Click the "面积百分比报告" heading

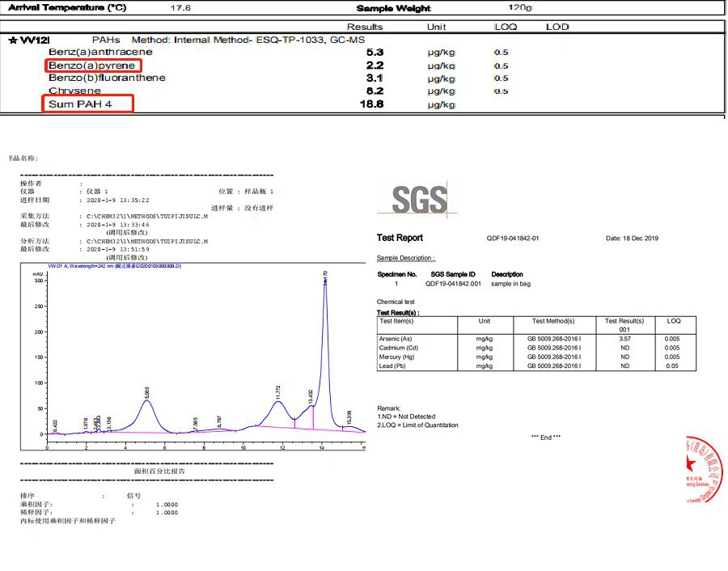click(159, 472)
